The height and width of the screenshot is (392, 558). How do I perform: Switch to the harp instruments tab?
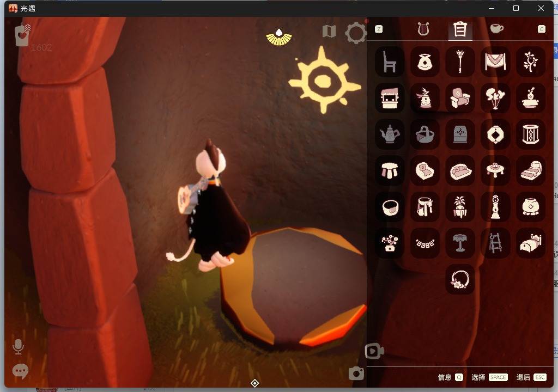tap(423, 29)
